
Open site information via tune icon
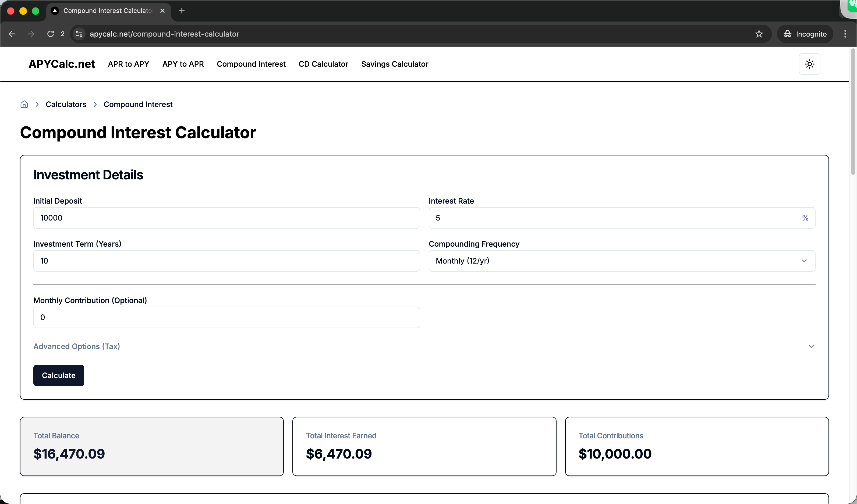coord(79,34)
